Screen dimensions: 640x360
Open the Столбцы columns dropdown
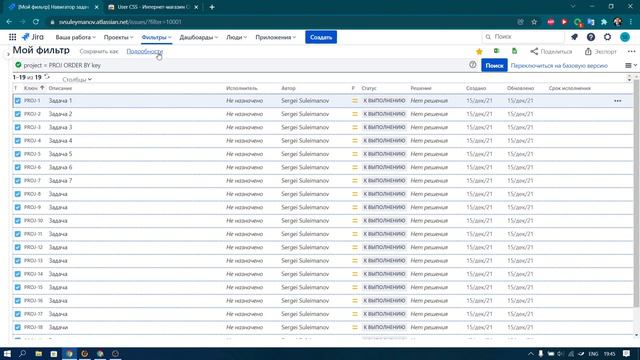coord(77,79)
